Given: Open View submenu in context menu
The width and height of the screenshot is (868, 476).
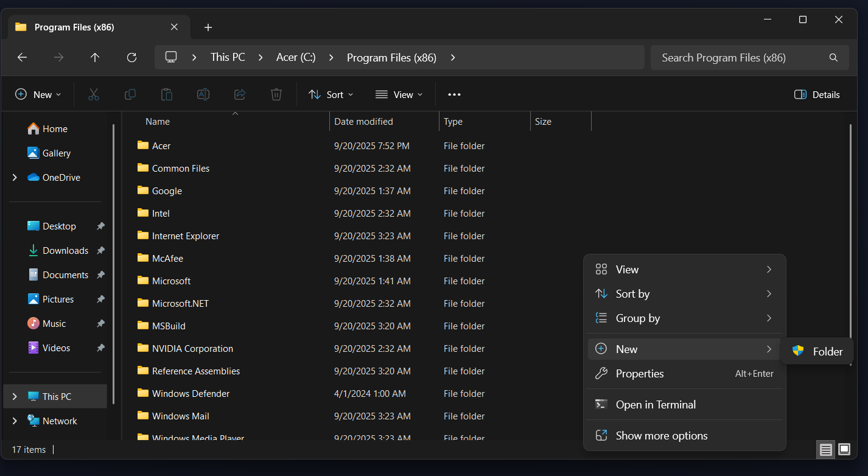Looking at the screenshot, I should click(685, 269).
